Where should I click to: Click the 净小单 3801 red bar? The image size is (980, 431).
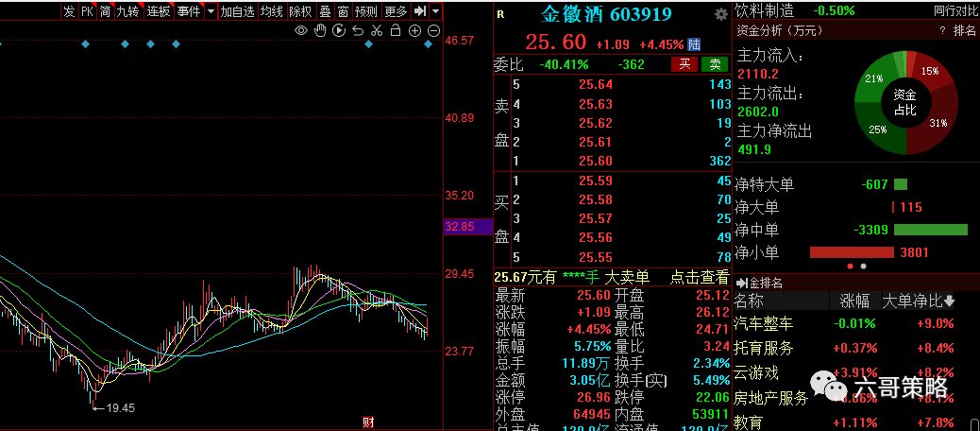point(852,252)
